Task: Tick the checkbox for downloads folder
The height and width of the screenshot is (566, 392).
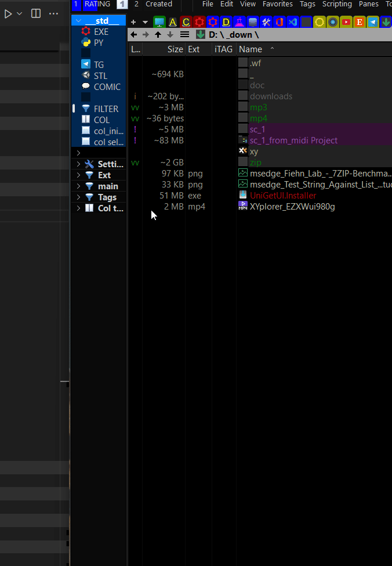Action: [243, 96]
